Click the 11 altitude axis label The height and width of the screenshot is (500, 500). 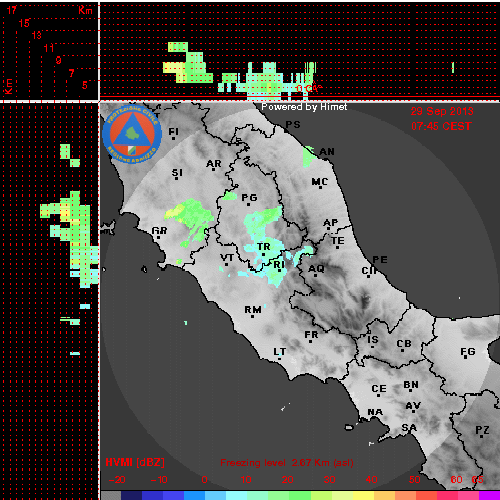49,48
